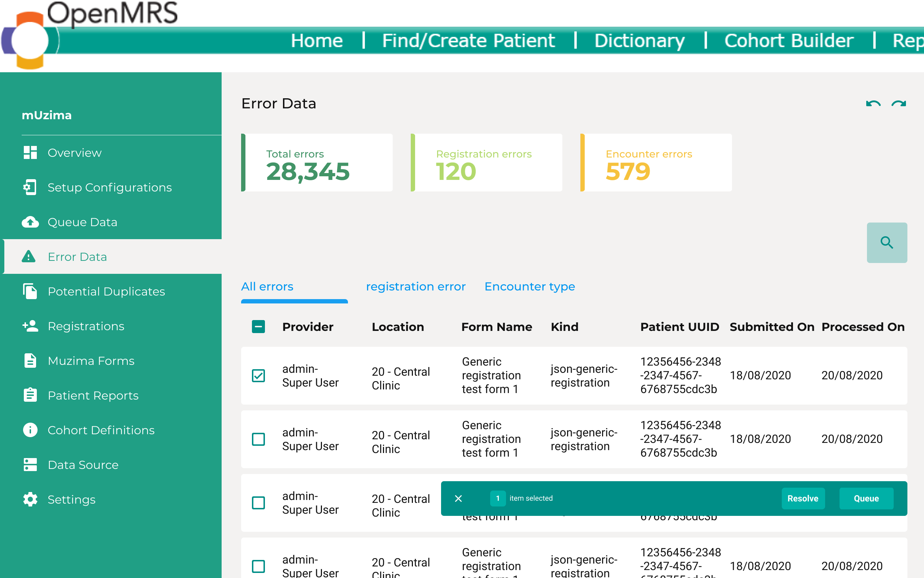Uncheck the first error row checkbox

pyautogui.click(x=258, y=376)
